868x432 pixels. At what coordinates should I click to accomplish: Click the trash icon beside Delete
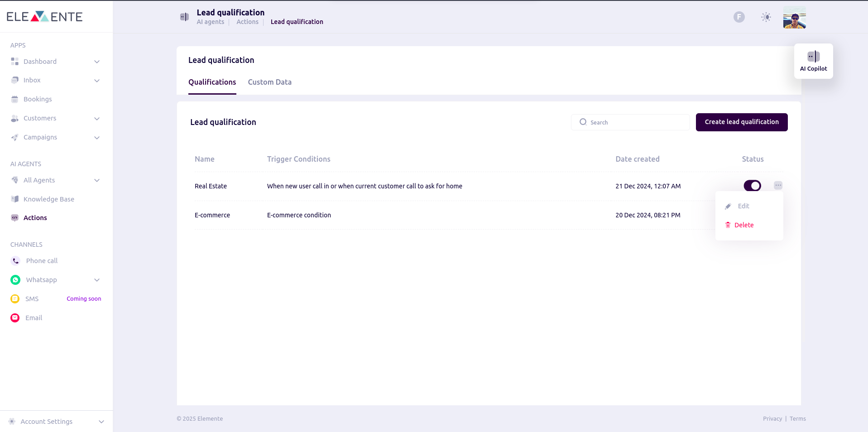[728, 225]
